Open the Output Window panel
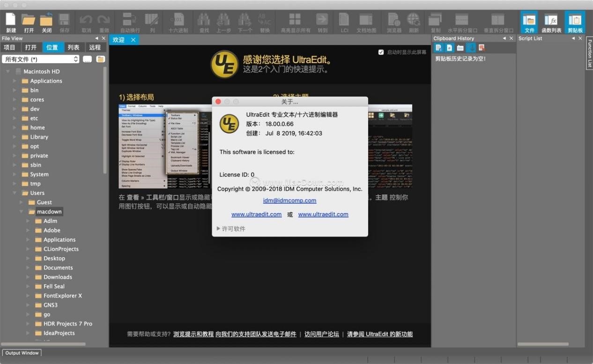Image resolution: width=593 pixels, height=364 pixels. 22,353
